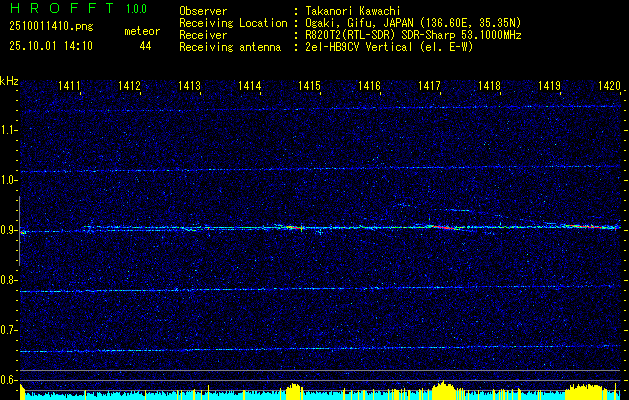Select the 0.7 kHz frequency tick
Screen dimensions: 629x400
9,330
